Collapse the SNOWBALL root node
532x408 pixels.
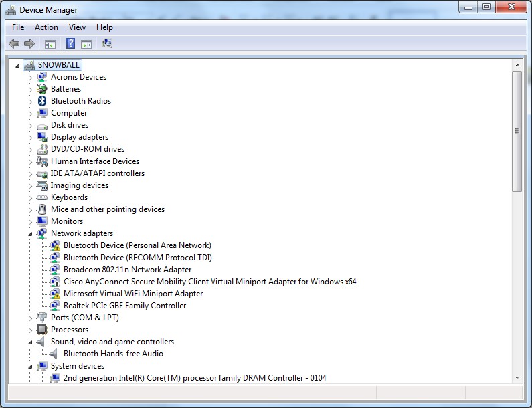[x=17, y=66]
